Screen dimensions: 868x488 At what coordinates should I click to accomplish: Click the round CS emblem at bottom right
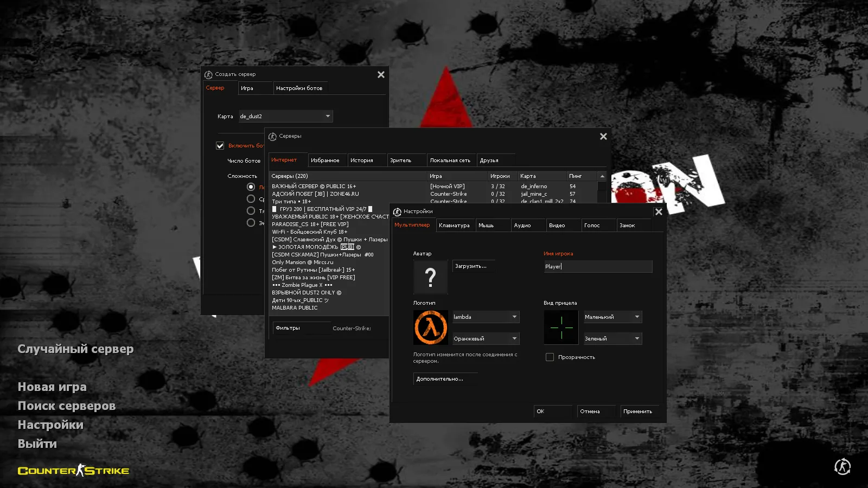(841, 466)
